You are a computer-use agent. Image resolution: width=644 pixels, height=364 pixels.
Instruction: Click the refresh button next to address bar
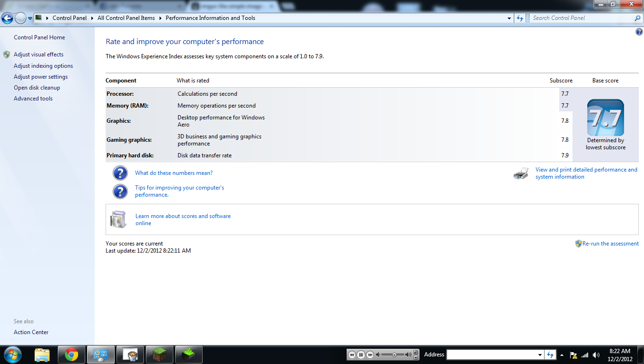[x=520, y=18]
